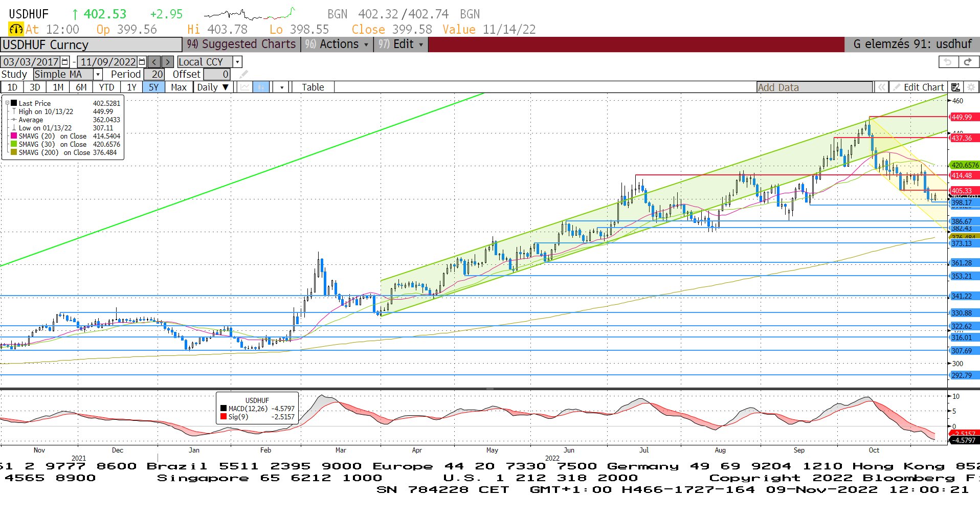
Task: Open the chart type dropdown arrow
Action: click(281, 87)
